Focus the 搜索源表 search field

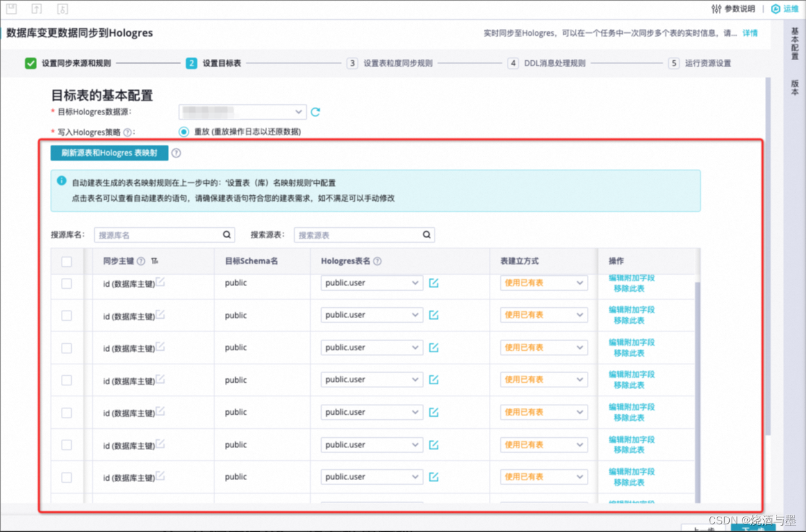(x=365, y=235)
